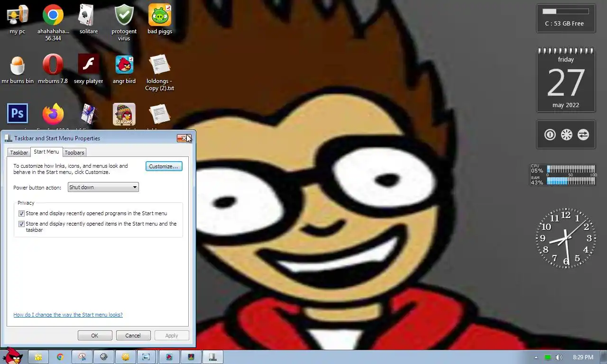
Task: Open Power button action dropdown
Action: pos(103,187)
